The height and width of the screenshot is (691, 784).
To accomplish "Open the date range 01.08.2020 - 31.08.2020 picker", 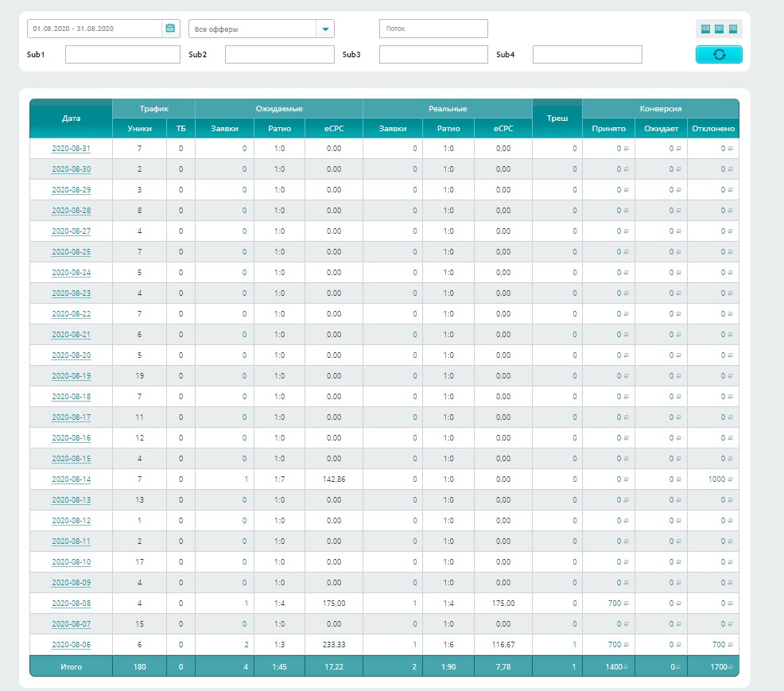I will coord(94,29).
